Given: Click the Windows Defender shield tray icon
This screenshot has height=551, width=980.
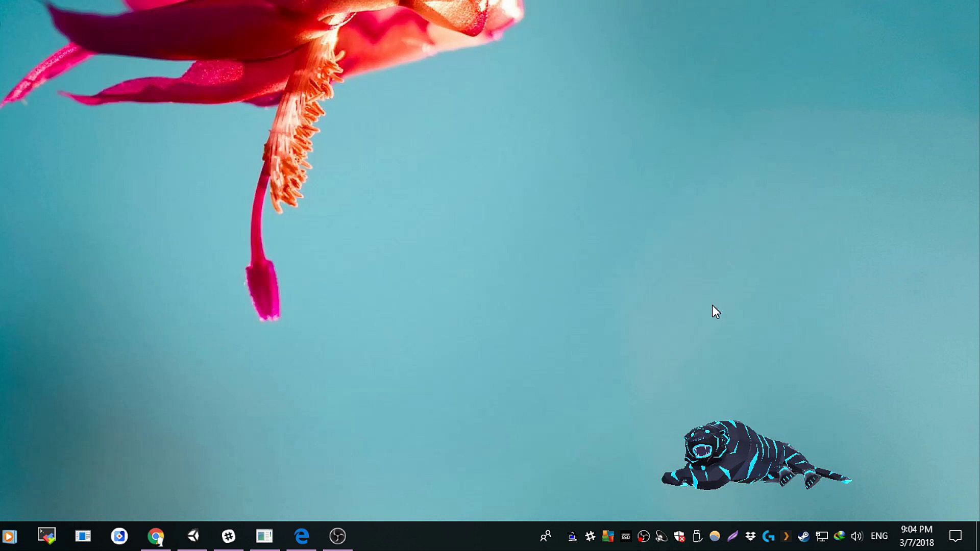Looking at the screenshot, I should tap(679, 536).
